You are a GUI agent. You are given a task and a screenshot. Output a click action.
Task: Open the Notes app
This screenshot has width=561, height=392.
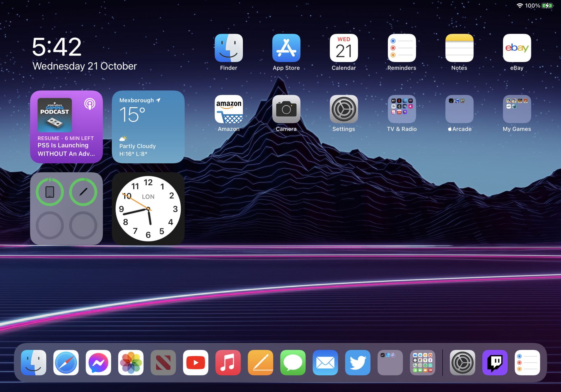coord(459,48)
